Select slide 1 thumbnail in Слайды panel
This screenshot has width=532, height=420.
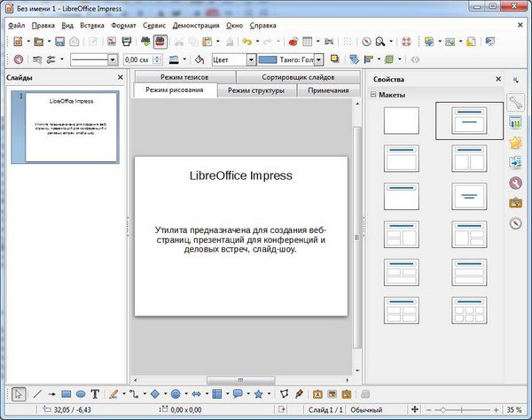(x=72, y=126)
